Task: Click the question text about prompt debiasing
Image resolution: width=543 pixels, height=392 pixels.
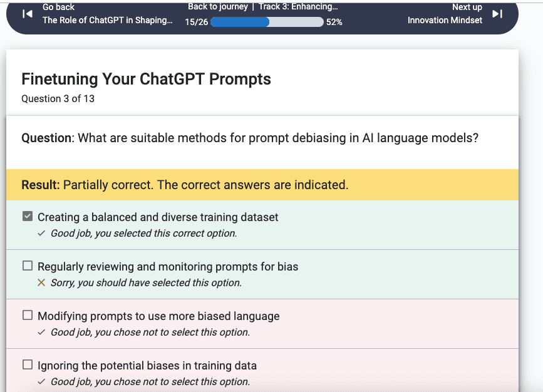Action: point(250,138)
